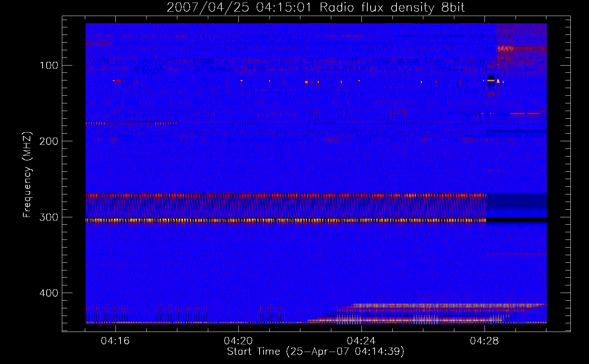This screenshot has height=364, width=589.
Task: Click the "300" frequency tick label
Action: pyautogui.click(x=49, y=217)
